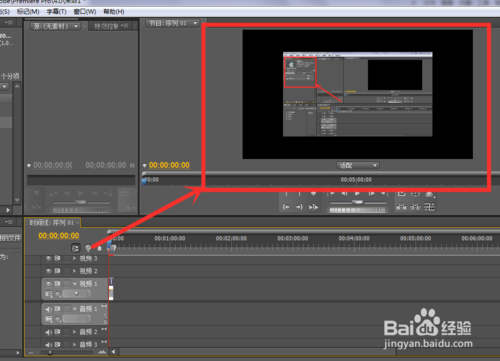
Task: Click the timeline horizontal scroll left arrow
Action: click(x=114, y=352)
